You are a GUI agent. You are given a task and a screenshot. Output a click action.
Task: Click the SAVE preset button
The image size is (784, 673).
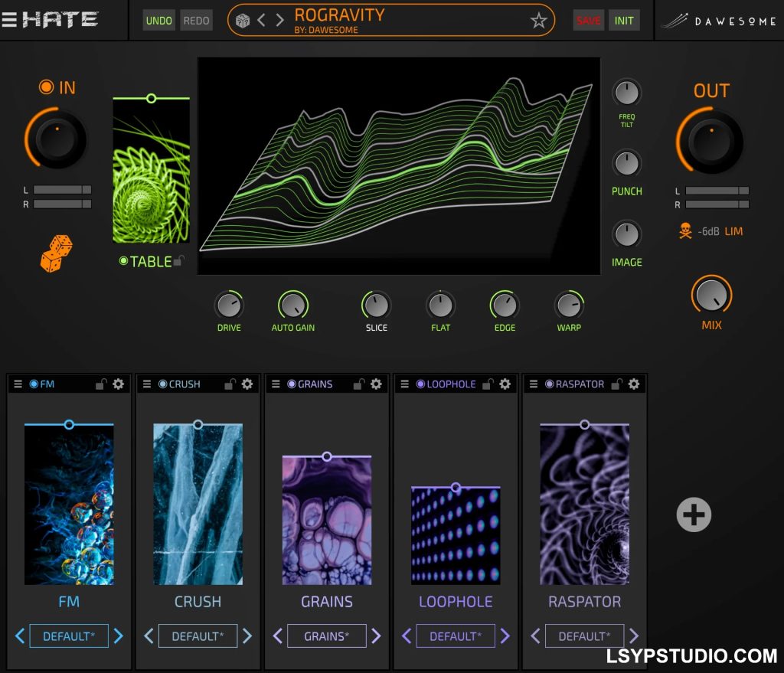[589, 21]
